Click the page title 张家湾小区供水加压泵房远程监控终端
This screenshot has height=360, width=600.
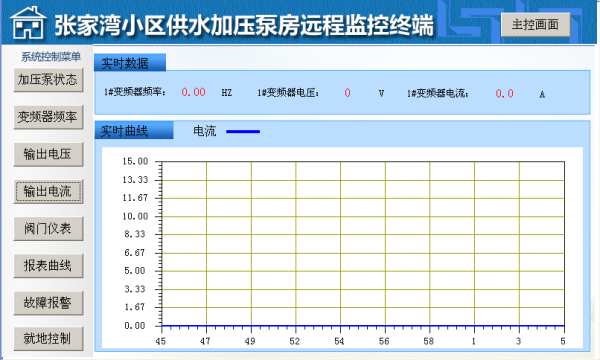point(244,26)
